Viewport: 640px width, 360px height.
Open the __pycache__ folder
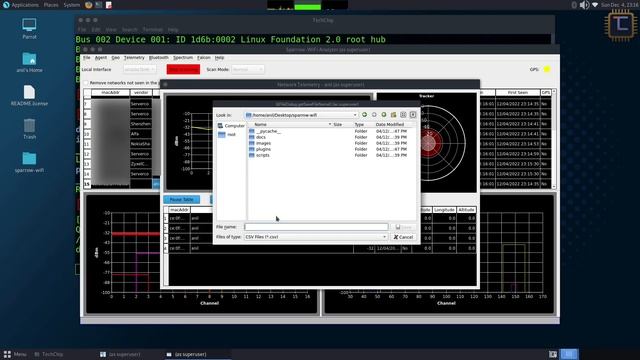265,131
